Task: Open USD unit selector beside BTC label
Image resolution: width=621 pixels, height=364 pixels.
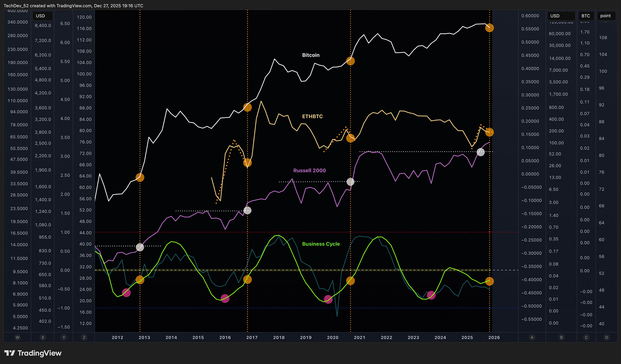Action: (x=561, y=16)
